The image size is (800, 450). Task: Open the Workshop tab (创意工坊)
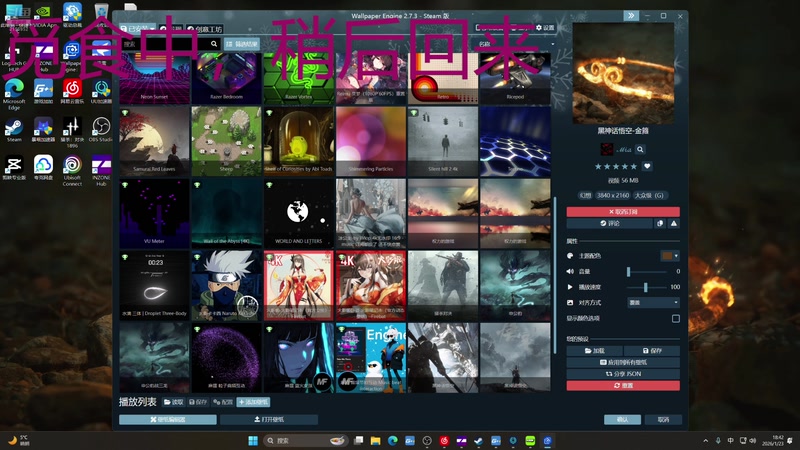point(205,29)
